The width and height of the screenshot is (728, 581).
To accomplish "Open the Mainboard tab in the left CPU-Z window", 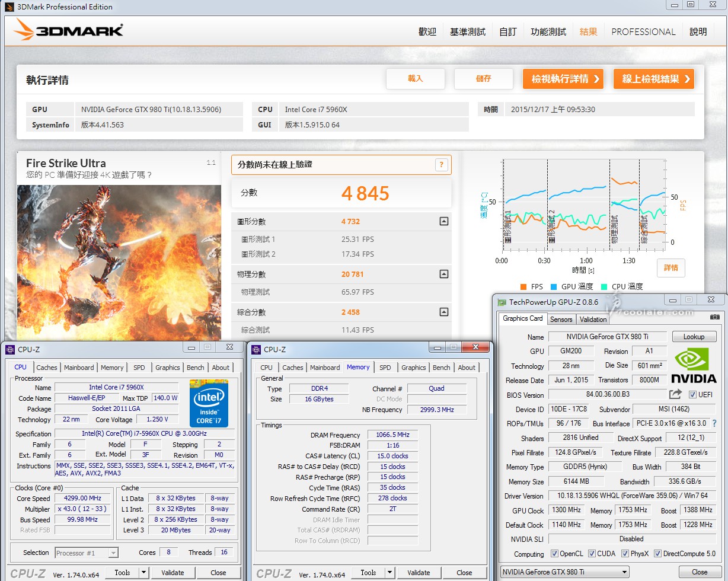I will click(79, 368).
